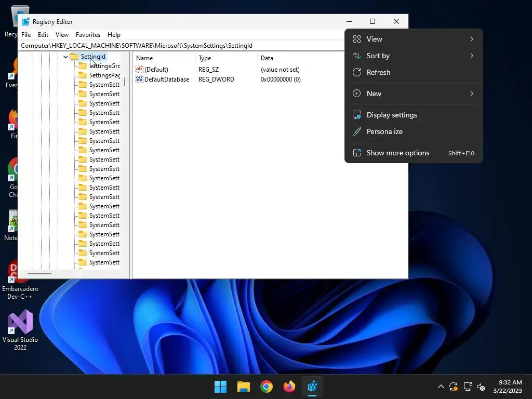Click the View grid icon in context menu

(356, 39)
